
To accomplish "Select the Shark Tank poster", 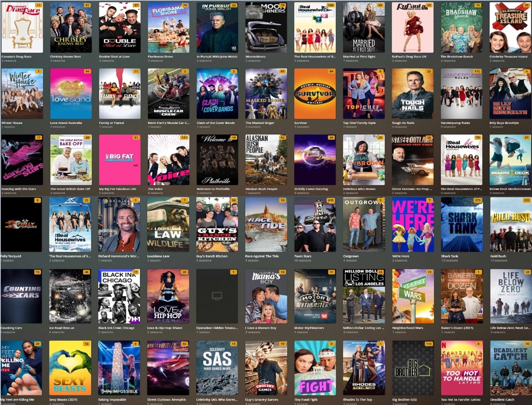I will pos(462,224).
